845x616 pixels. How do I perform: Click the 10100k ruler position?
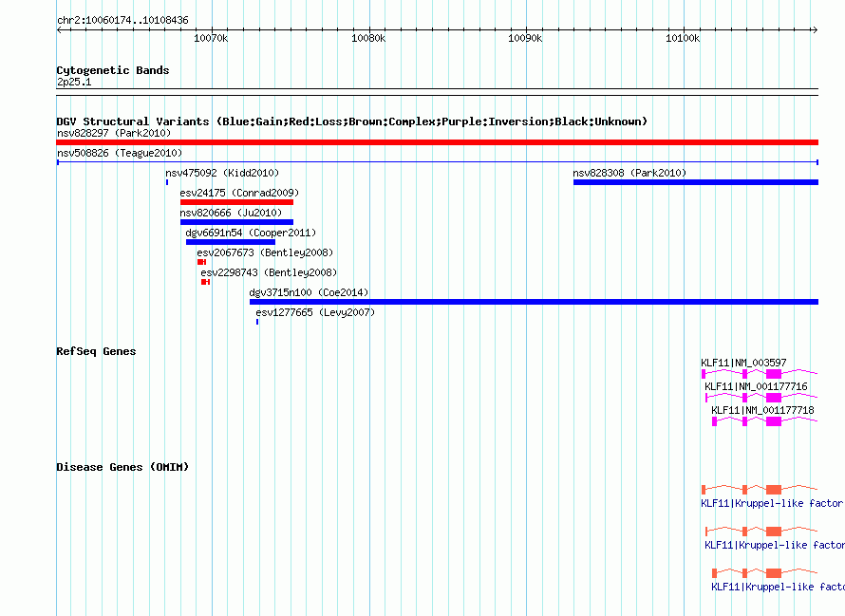click(x=684, y=38)
